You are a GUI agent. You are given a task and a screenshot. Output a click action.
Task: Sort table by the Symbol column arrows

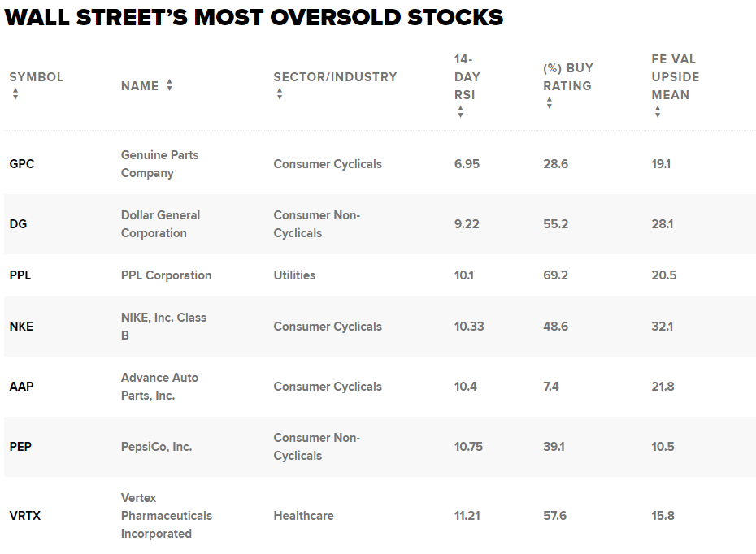pos(15,94)
